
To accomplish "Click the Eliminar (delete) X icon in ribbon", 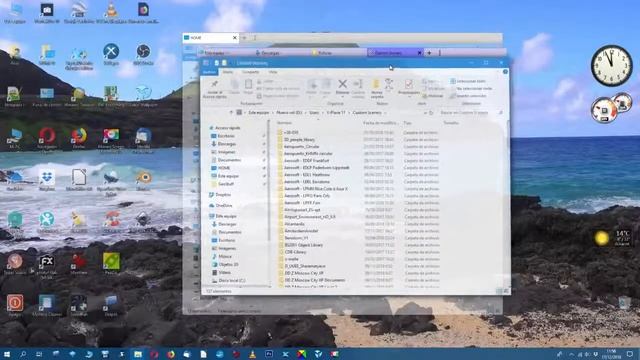I will tap(342, 84).
